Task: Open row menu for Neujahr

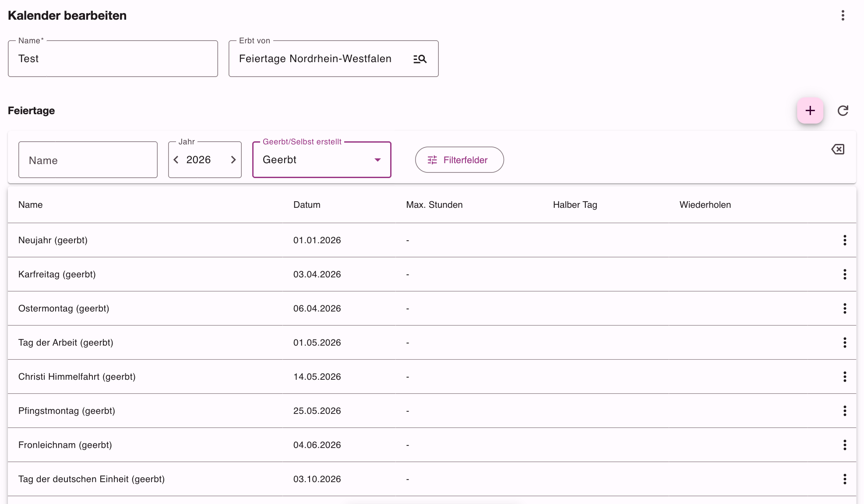Action: pos(845,240)
